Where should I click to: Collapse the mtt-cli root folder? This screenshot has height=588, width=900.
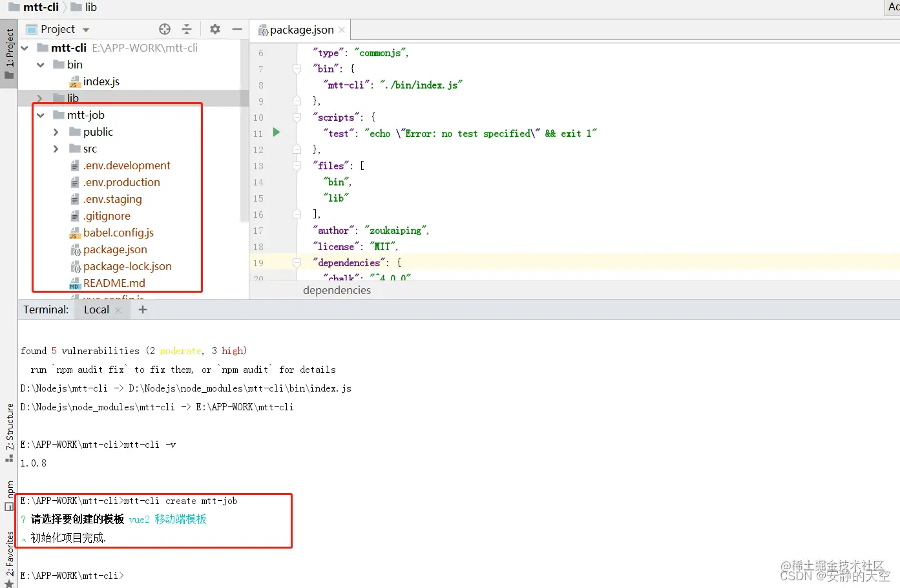point(25,48)
